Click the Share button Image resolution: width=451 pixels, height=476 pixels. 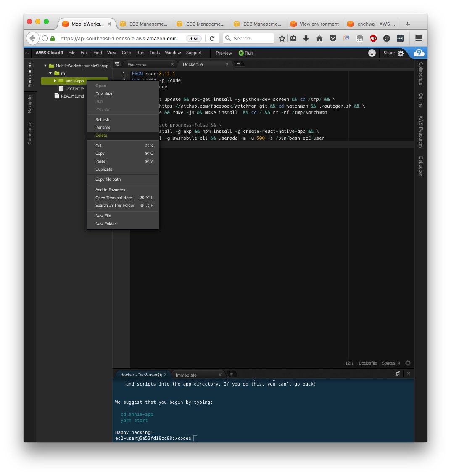pyautogui.click(x=389, y=53)
